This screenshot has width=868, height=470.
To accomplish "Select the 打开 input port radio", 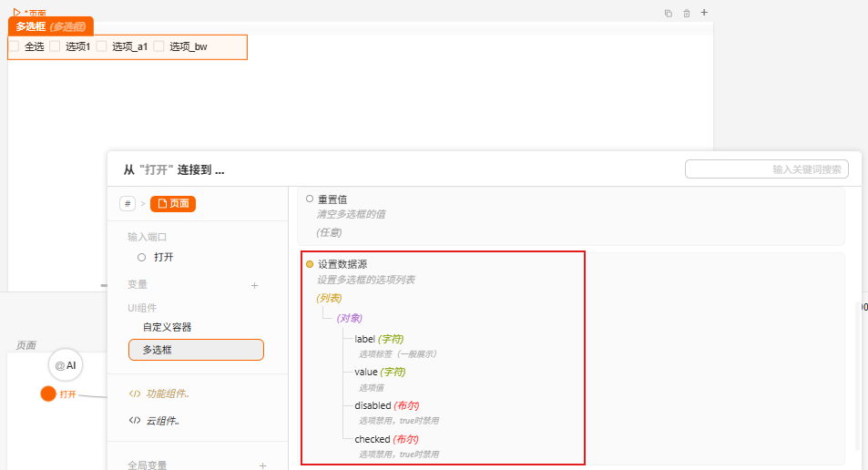I will coord(141,258).
